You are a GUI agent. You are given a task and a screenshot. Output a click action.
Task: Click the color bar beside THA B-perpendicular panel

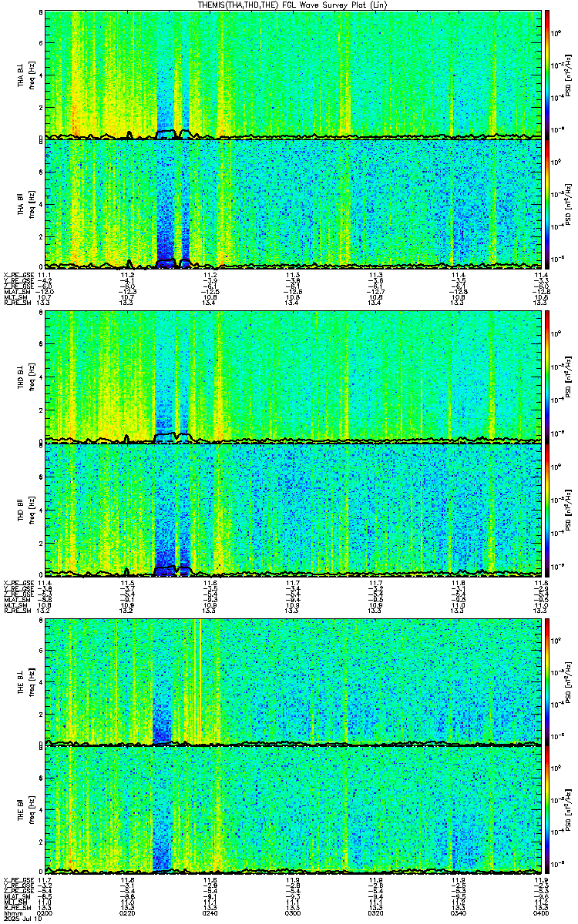(548, 75)
